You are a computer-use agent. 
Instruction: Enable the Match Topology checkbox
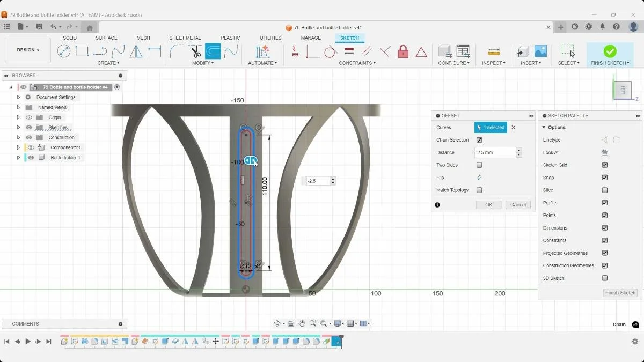[x=479, y=190]
